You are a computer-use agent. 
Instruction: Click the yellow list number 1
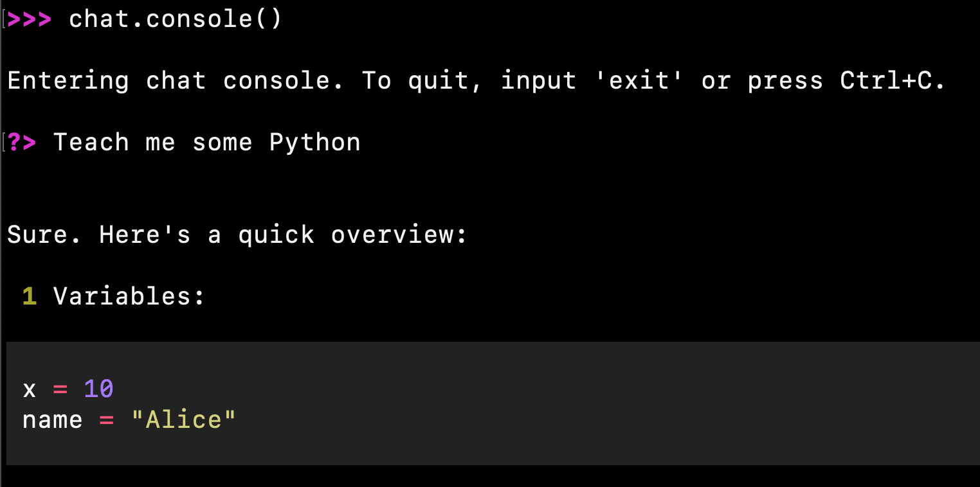coord(30,296)
